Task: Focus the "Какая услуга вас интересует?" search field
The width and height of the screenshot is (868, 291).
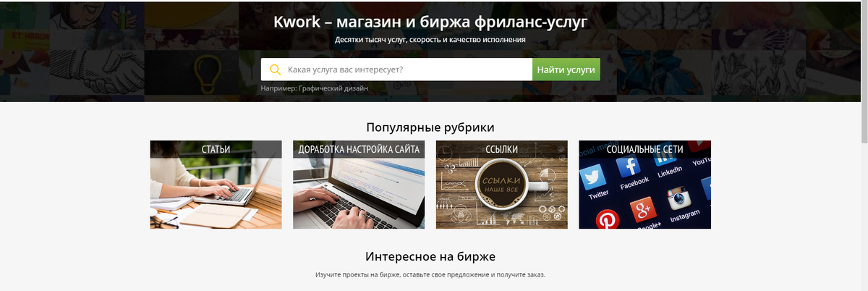Action: coord(396,69)
